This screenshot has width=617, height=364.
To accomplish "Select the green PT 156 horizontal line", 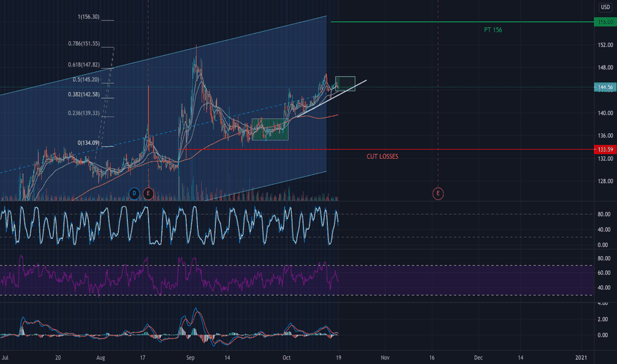I will pyautogui.click(x=462, y=22).
